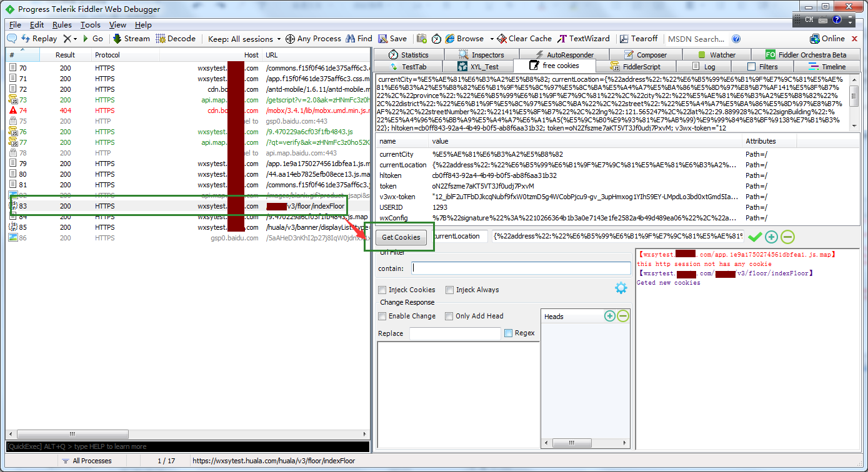Image resolution: width=868 pixels, height=472 pixels.
Task: Click the Go resume button
Action: (93, 39)
